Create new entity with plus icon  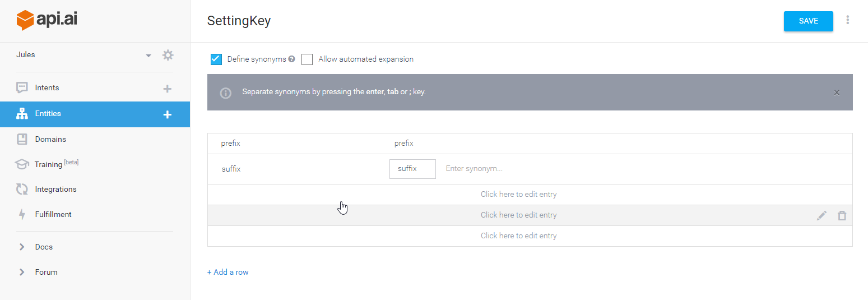pos(167,114)
